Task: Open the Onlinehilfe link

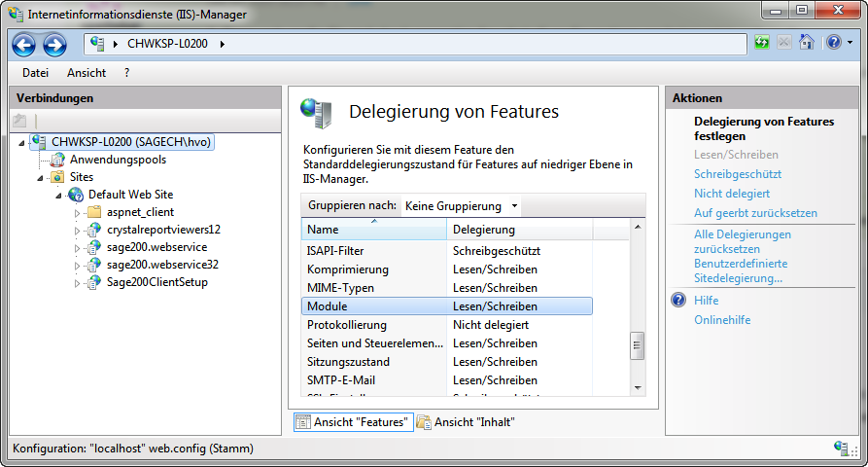Action: pos(722,320)
